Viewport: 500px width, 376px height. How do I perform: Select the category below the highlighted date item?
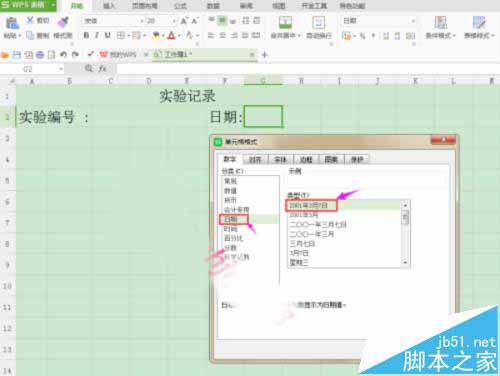(x=231, y=229)
